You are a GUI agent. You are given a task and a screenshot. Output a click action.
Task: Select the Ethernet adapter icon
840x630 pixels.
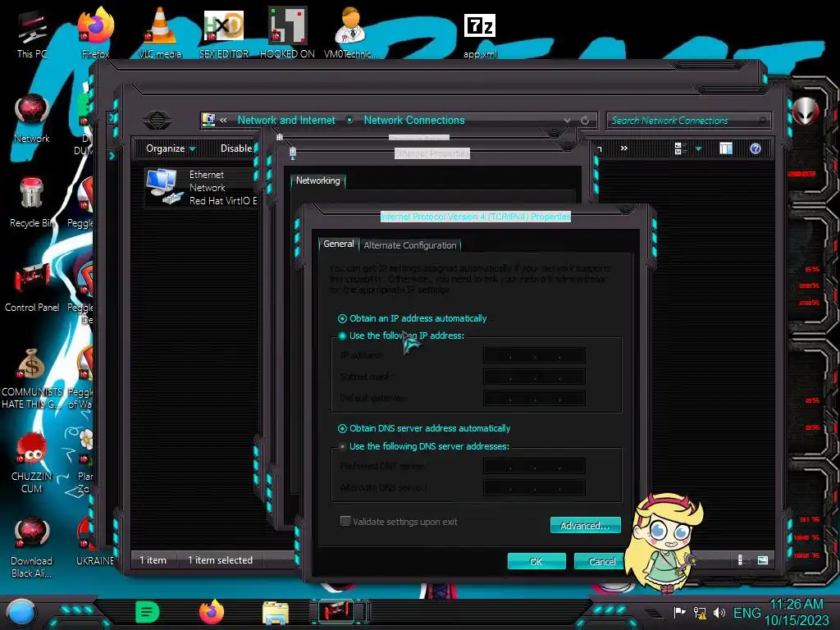pyautogui.click(x=164, y=186)
